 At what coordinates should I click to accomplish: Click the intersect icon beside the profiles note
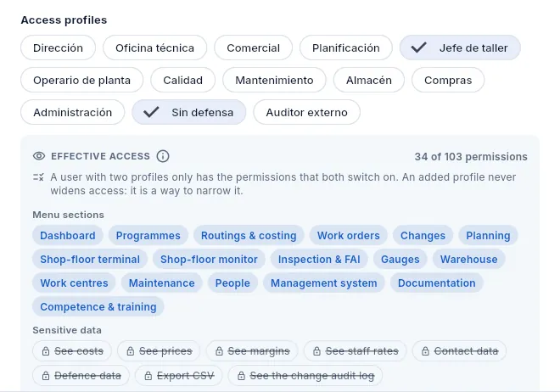point(38,177)
